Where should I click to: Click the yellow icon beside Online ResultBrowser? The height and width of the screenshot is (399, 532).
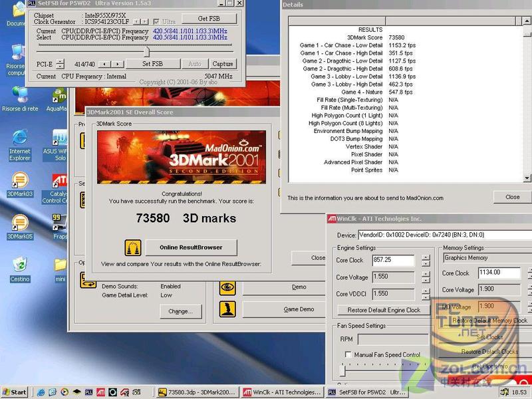coord(132,247)
